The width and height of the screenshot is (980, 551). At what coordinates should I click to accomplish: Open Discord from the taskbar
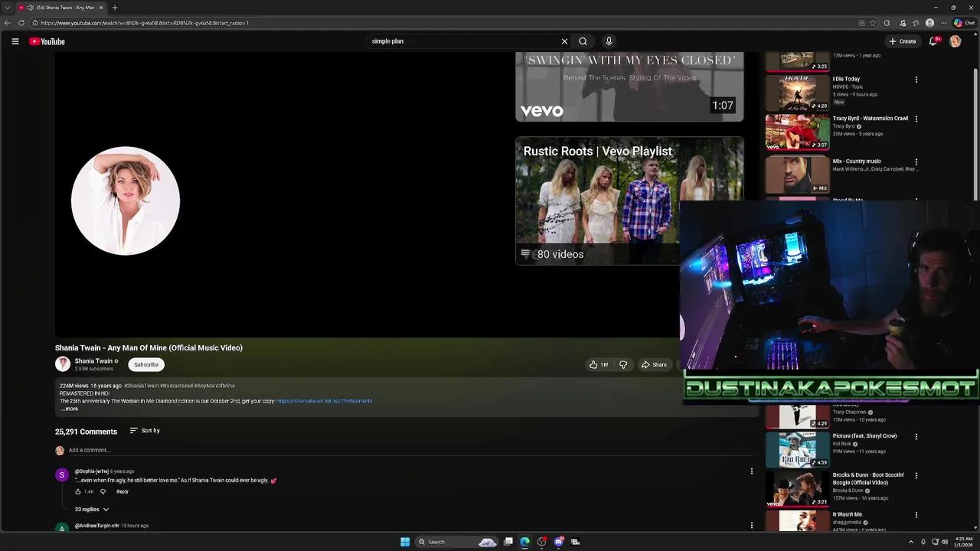[559, 542]
